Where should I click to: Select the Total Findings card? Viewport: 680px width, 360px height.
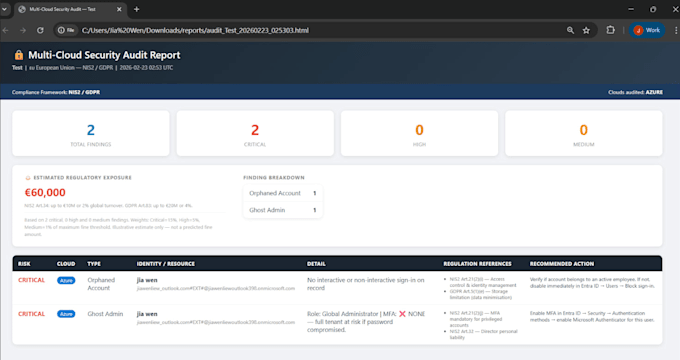click(x=91, y=133)
